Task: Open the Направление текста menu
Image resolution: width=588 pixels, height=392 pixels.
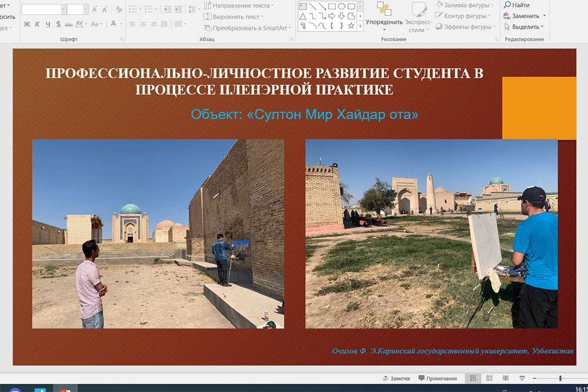Action: 237,5
